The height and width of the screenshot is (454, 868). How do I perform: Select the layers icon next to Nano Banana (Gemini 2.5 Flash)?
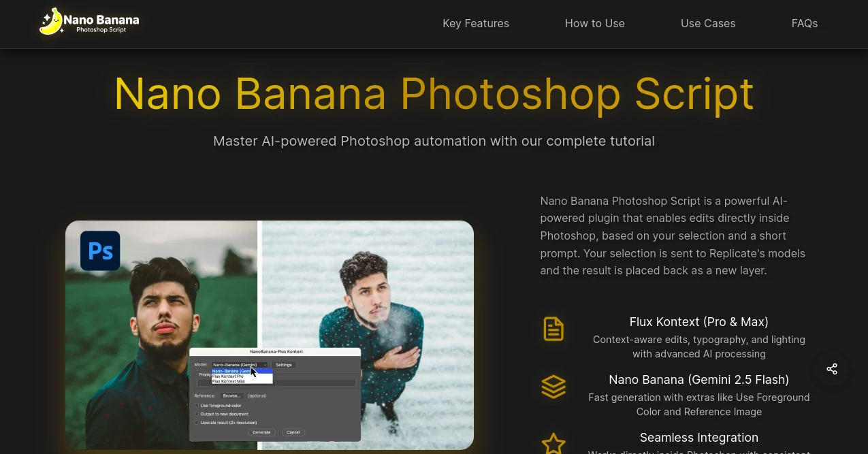[553, 387]
